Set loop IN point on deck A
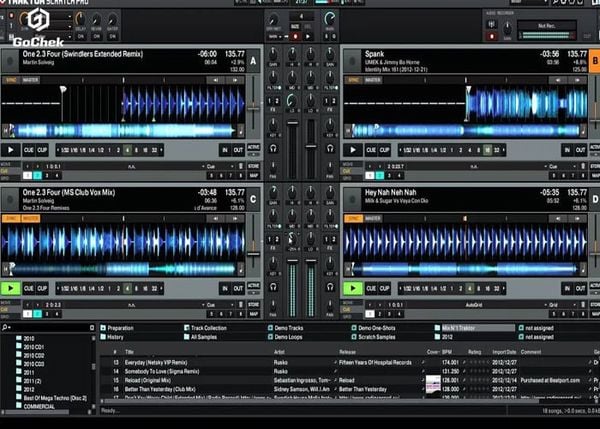 coord(225,150)
